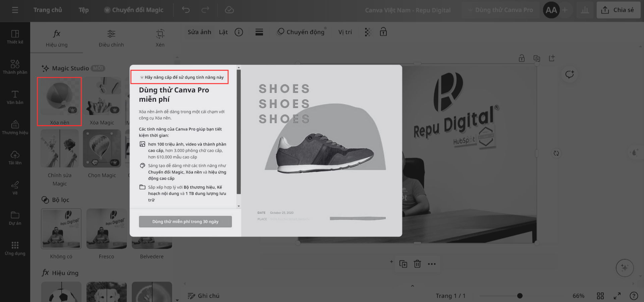Toggle the page lock above canvas

(522, 58)
